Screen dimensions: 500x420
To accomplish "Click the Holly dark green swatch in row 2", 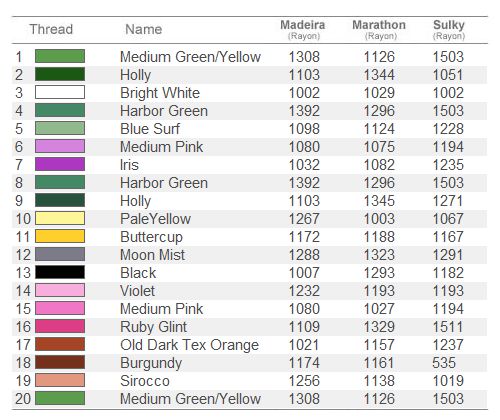I will pos(60,74).
